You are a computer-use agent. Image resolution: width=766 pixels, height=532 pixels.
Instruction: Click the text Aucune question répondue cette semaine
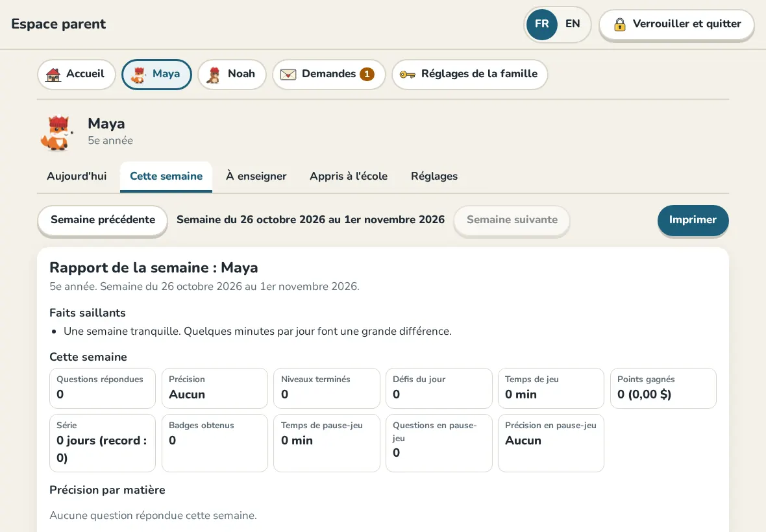153,515
